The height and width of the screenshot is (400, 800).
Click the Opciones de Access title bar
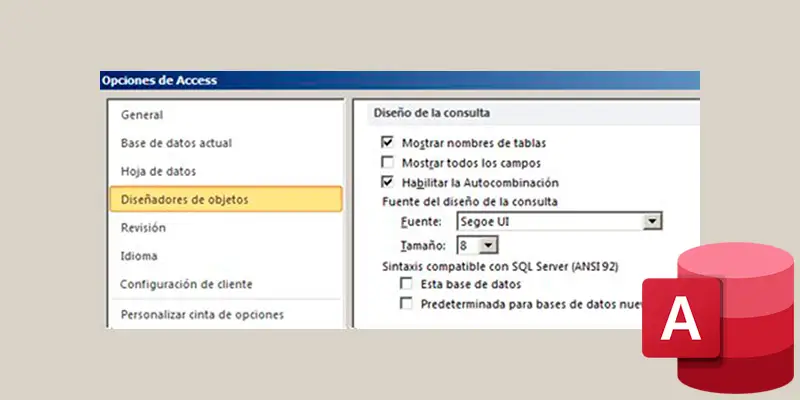pos(399,80)
